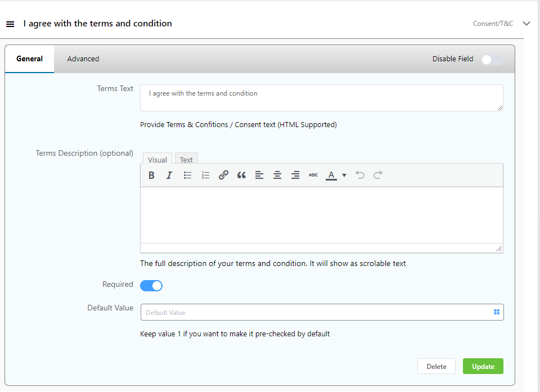This screenshot has width=540, height=392.
Task: Click the redo arrow in the editor toolbar
Action: [378, 175]
